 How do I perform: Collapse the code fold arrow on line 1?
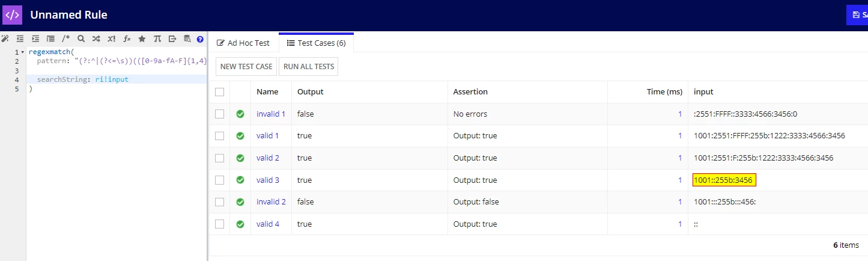tap(23, 52)
